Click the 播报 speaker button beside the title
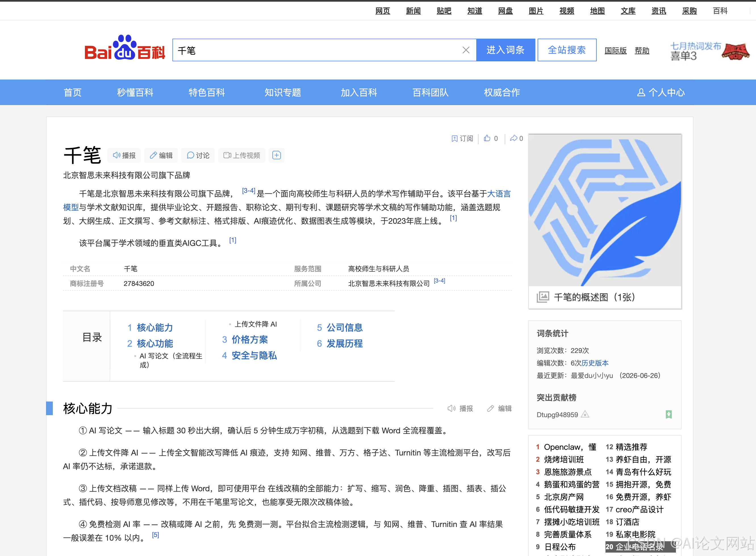Viewport: 756px width, 556px height. tap(124, 155)
